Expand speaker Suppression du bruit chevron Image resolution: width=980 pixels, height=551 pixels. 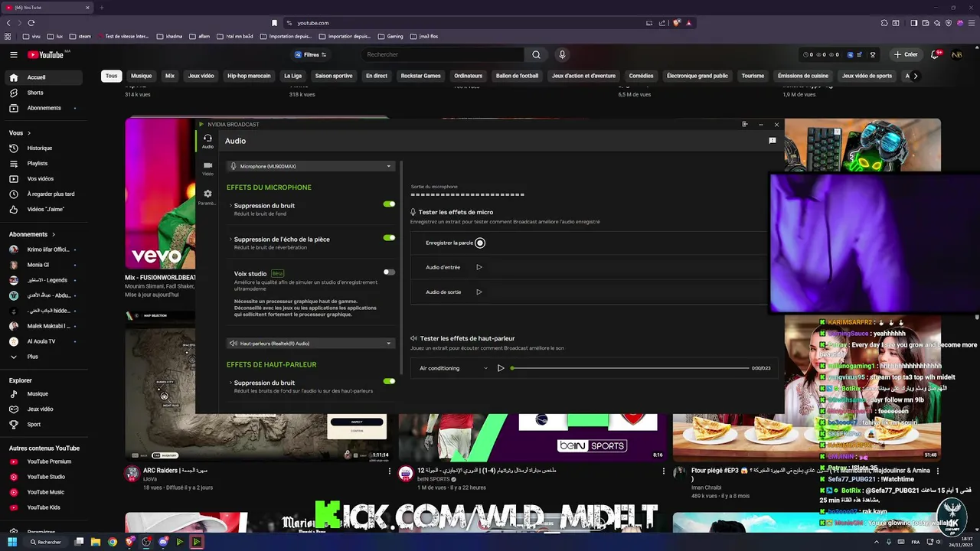[x=230, y=383]
